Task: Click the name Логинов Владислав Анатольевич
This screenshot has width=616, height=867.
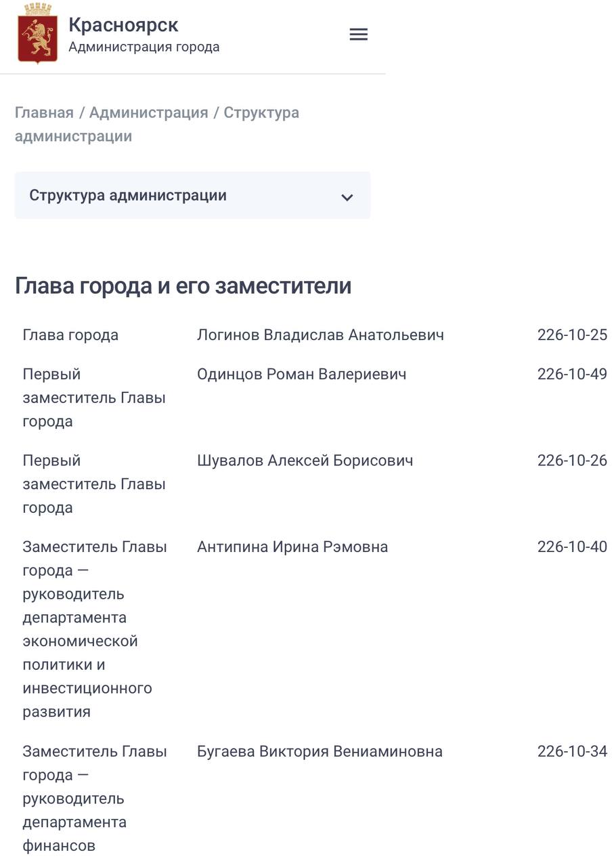Action: (x=320, y=335)
